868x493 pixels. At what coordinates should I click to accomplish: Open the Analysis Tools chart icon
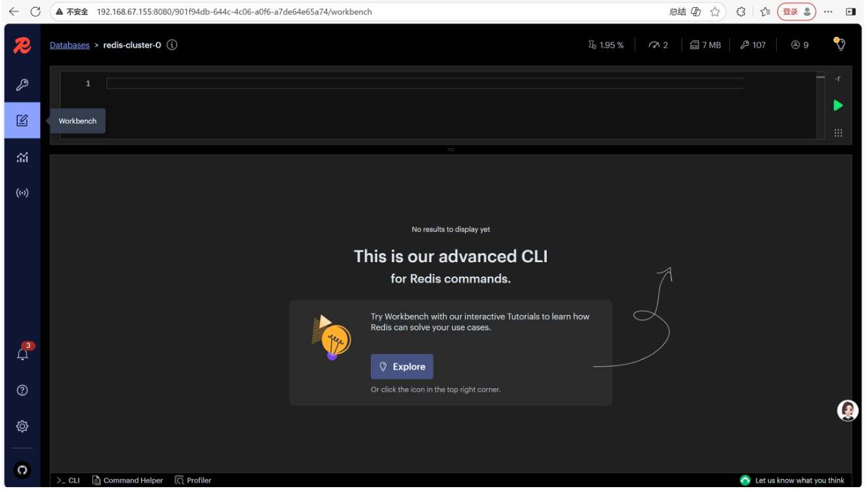click(22, 157)
